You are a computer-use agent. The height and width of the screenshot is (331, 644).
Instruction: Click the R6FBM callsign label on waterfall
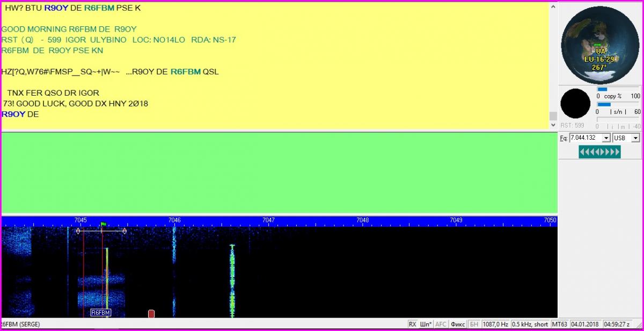pos(100,313)
